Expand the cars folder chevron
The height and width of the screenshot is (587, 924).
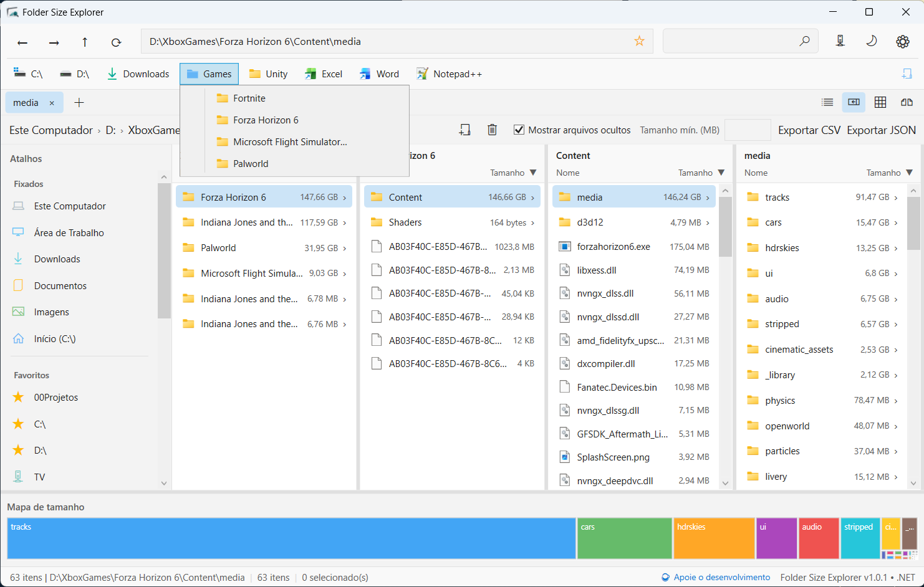click(896, 223)
